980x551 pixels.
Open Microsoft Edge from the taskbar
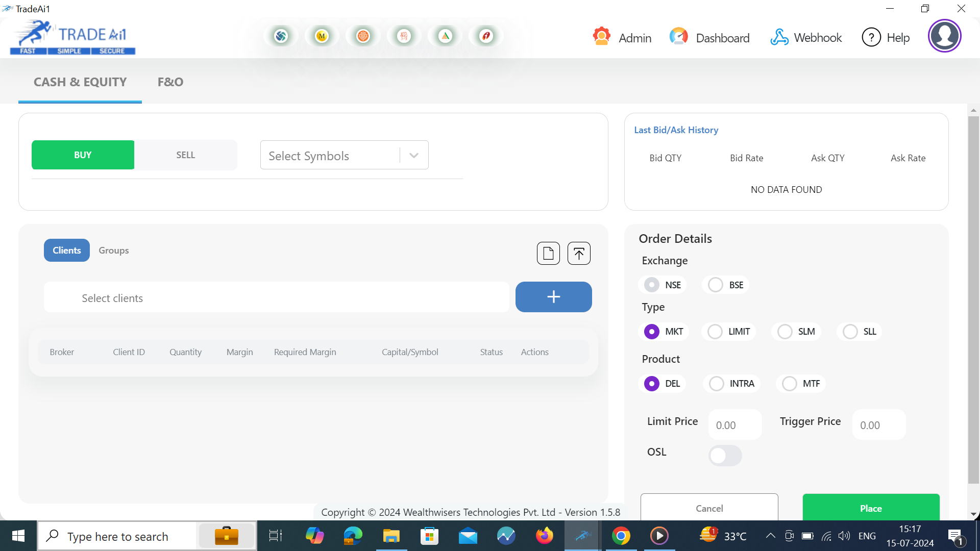pyautogui.click(x=353, y=536)
